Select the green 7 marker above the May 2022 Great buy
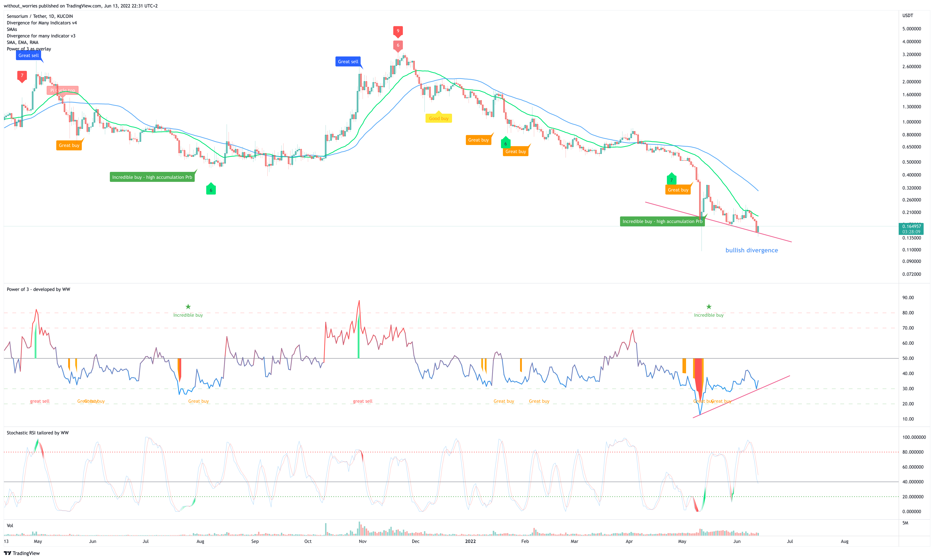 click(672, 179)
